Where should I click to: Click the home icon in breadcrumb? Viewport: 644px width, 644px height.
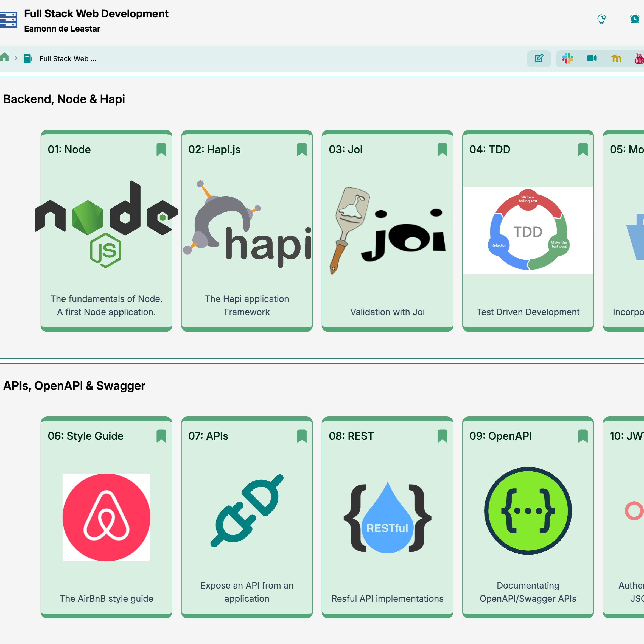point(4,57)
